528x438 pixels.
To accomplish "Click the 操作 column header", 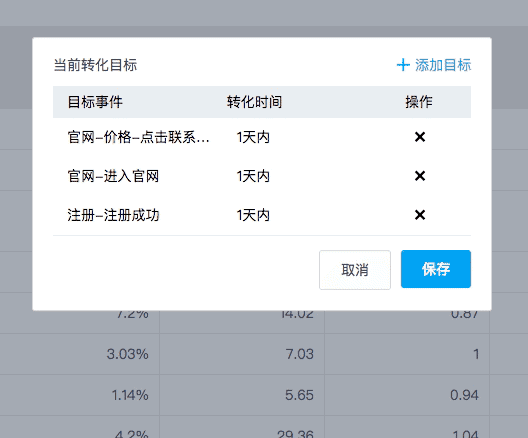I will click(419, 102).
